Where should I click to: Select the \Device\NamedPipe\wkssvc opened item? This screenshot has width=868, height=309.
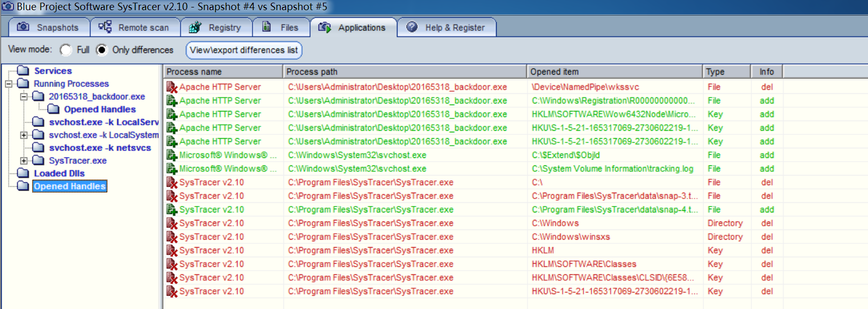(x=585, y=87)
